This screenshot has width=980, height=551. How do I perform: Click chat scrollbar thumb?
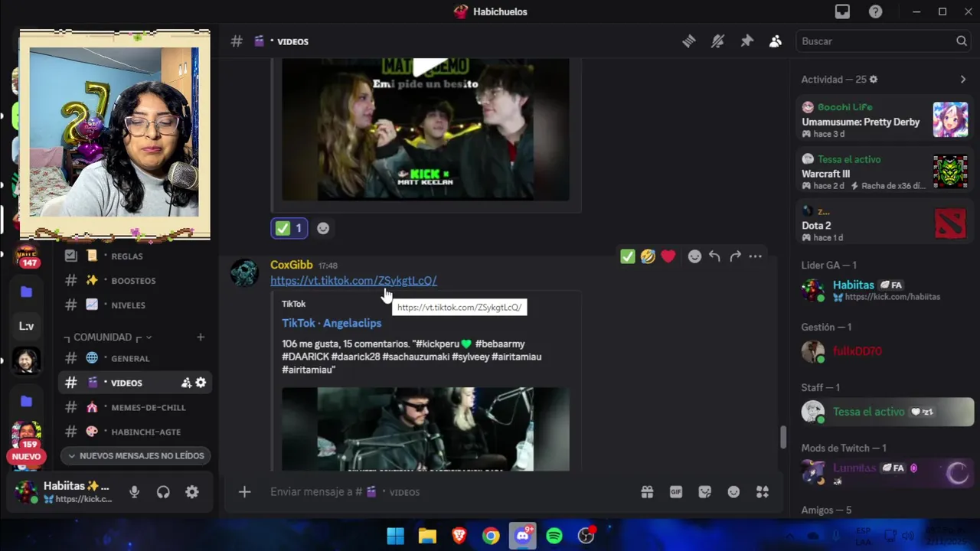point(782,438)
